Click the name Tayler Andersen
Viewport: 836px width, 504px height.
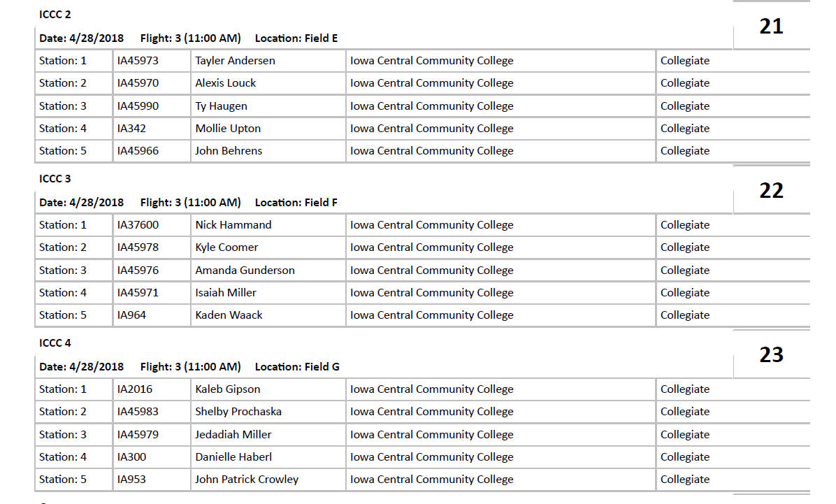[x=235, y=61]
